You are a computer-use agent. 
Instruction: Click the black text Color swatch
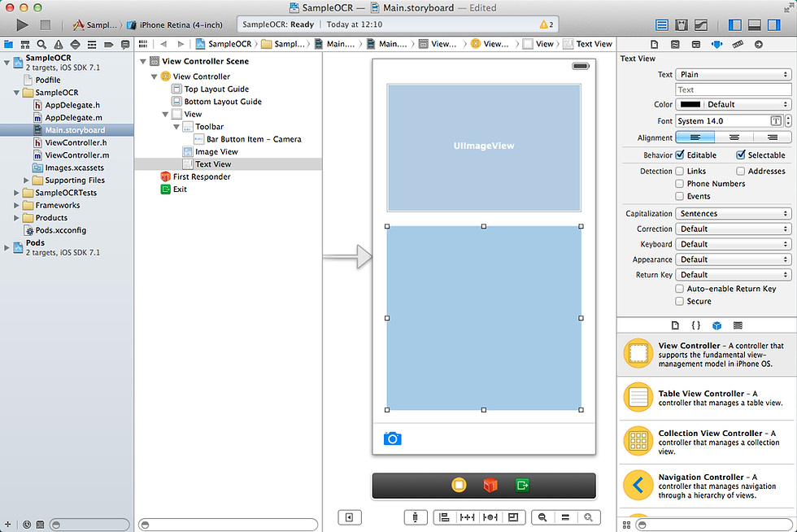(x=690, y=104)
